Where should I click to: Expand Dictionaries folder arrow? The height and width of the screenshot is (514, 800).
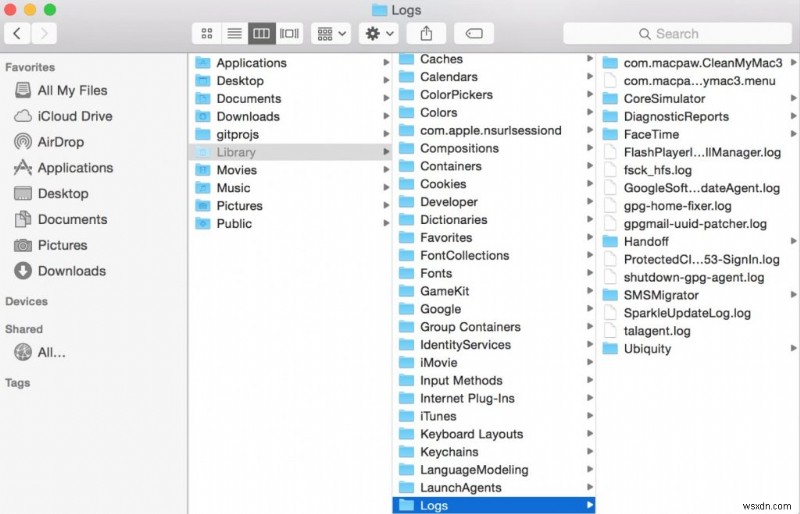pos(590,219)
